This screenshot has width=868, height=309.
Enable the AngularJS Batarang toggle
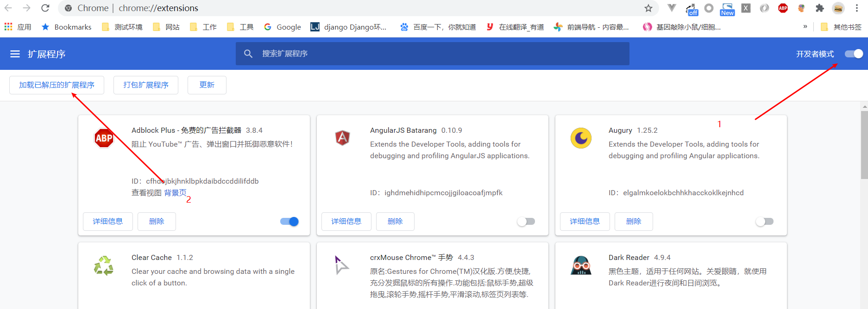click(526, 222)
